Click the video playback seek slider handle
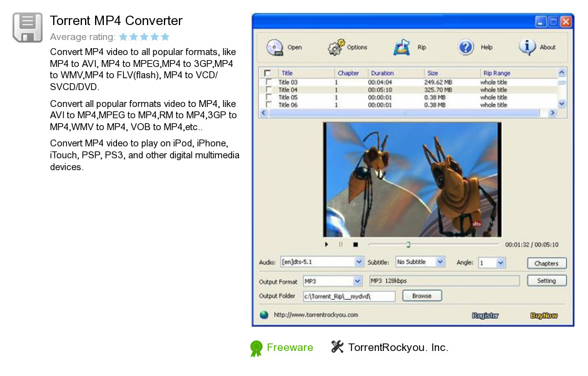 point(408,245)
